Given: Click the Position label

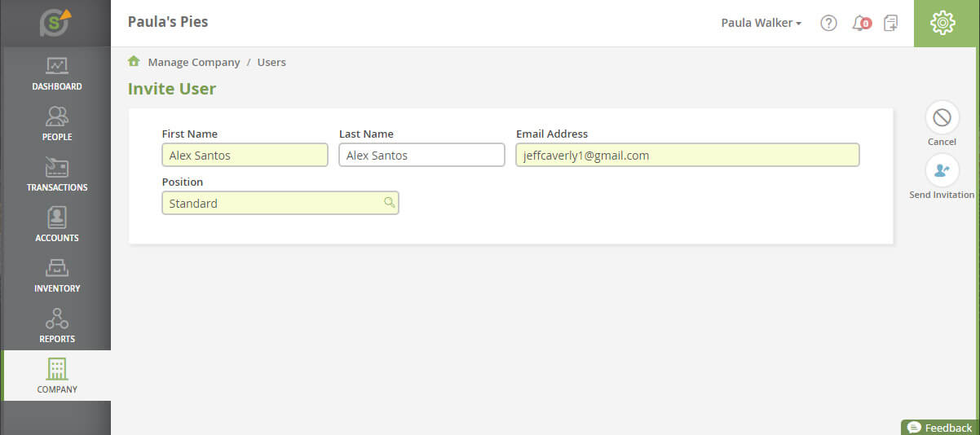Looking at the screenshot, I should point(183,182).
